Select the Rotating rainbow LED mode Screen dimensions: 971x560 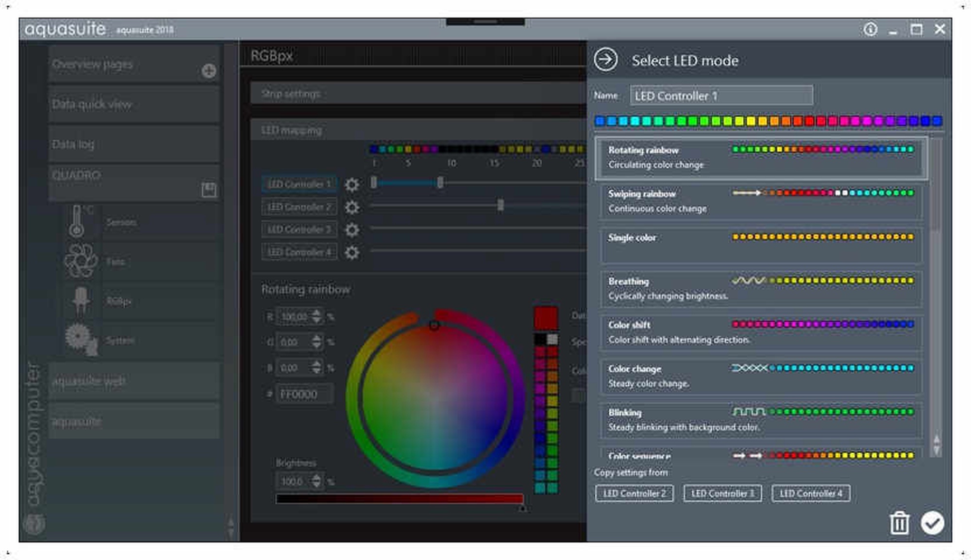pos(761,158)
